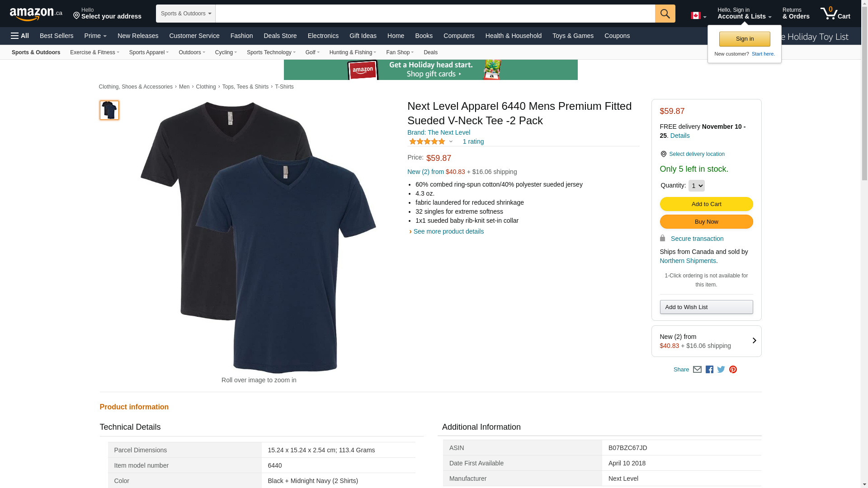Click the Amazon.ca logo
Image resolution: width=868 pixels, height=488 pixels.
tap(36, 14)
